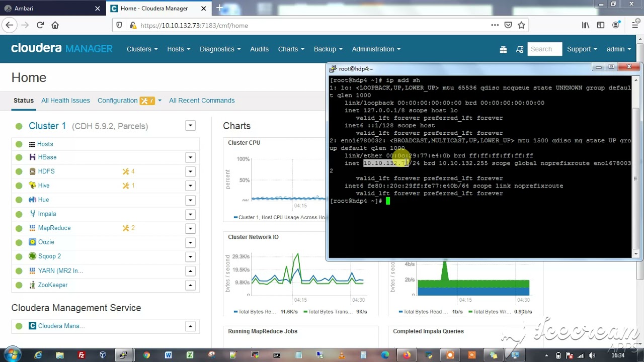Open Firefox library icon
Screen dimensions: 644x362
[x=586, y=25]
